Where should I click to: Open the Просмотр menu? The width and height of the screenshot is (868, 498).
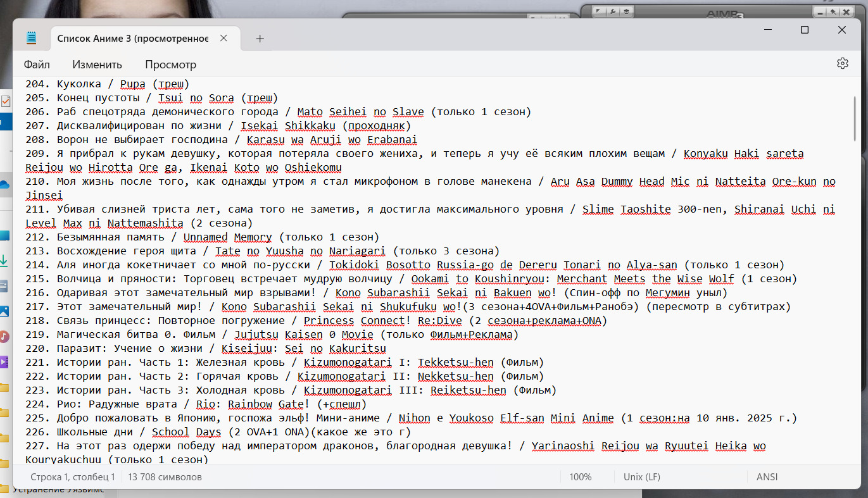[x=170, y=65]
